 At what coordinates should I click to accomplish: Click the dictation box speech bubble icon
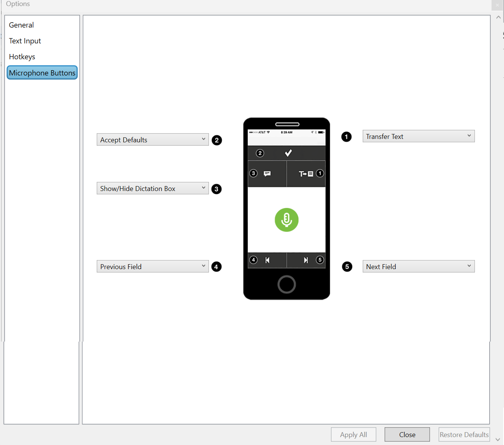(267, 174)
